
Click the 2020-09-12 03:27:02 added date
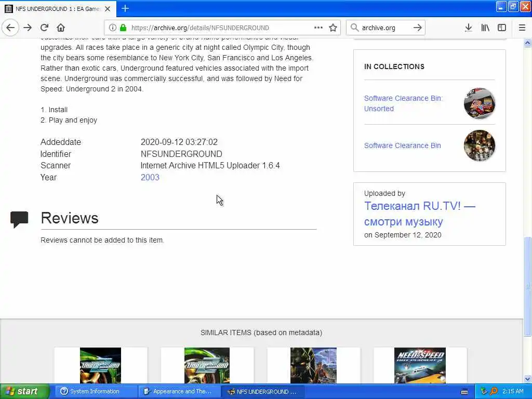click(x=179, y=142)
